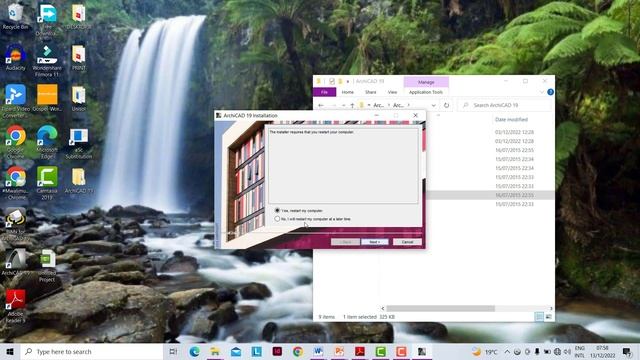Open Adobe InDesign from the taskbar

277,351
